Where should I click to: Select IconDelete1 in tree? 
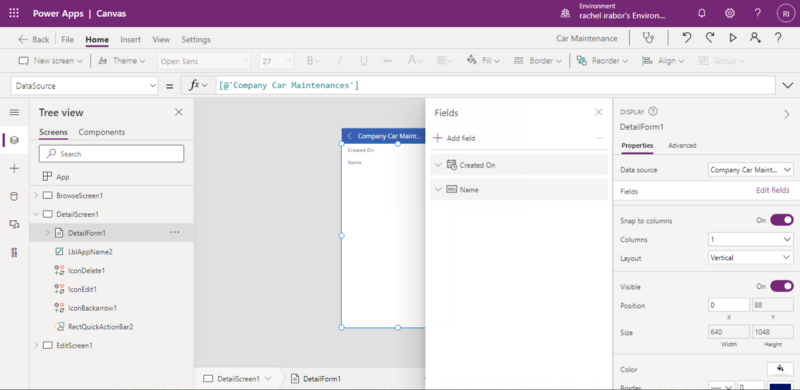coord(87,270)
